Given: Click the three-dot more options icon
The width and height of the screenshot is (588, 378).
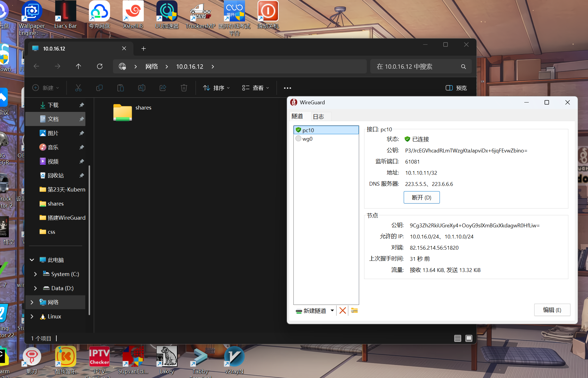Looking at the screenshot, I should [x=287, y=88].
